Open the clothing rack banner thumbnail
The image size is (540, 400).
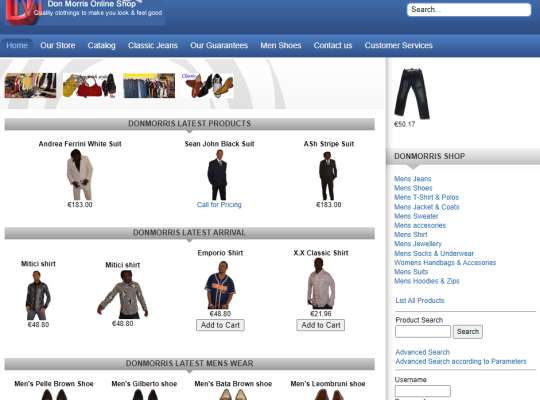click(30, 85)
